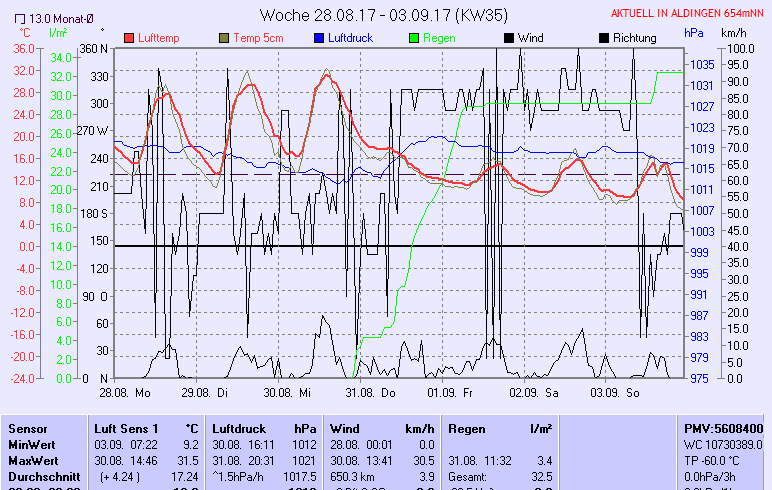Select the Lufttemp legend label
The width and height of the screenshot is (772, 490).
pos(161,38)
